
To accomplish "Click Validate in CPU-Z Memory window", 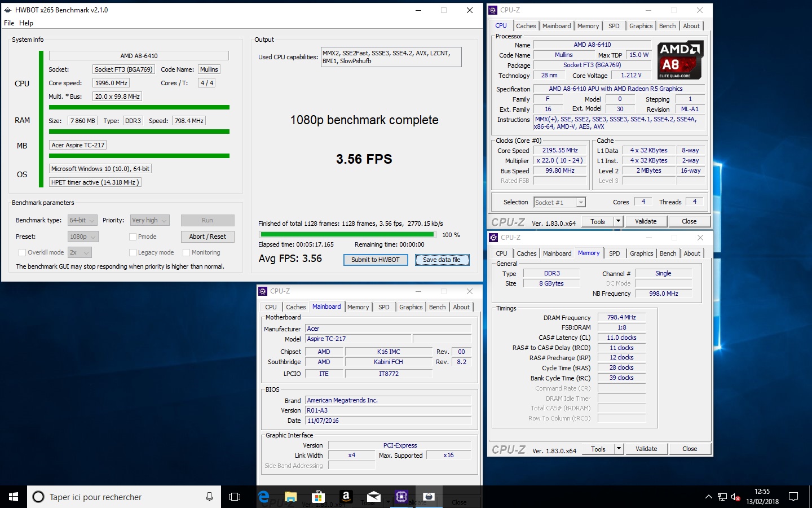I will tap(646, 449).
